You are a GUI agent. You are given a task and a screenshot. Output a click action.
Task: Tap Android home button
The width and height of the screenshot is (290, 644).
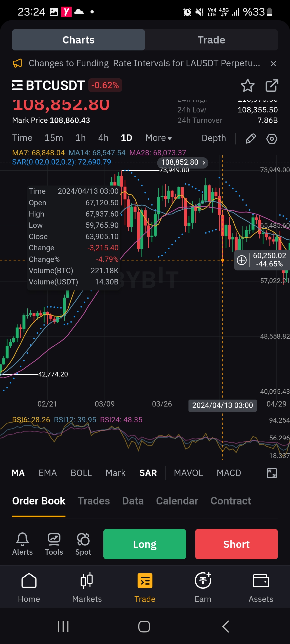(144, 627)
